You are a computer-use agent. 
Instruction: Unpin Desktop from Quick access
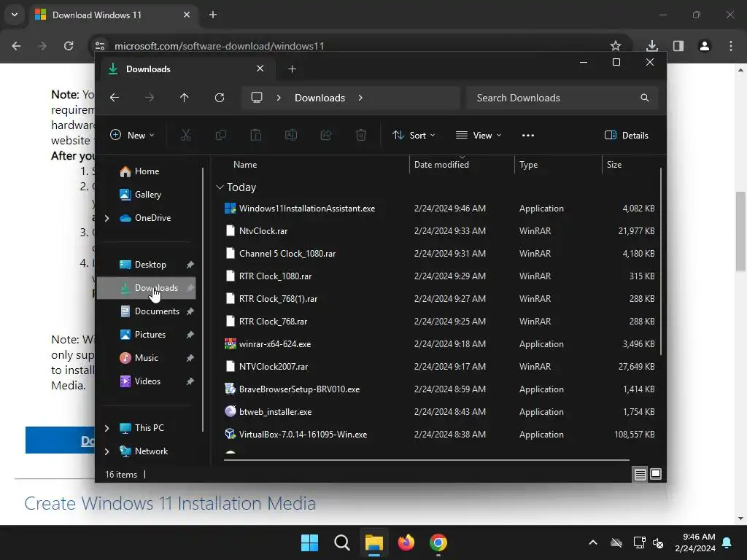click(190, 265)
